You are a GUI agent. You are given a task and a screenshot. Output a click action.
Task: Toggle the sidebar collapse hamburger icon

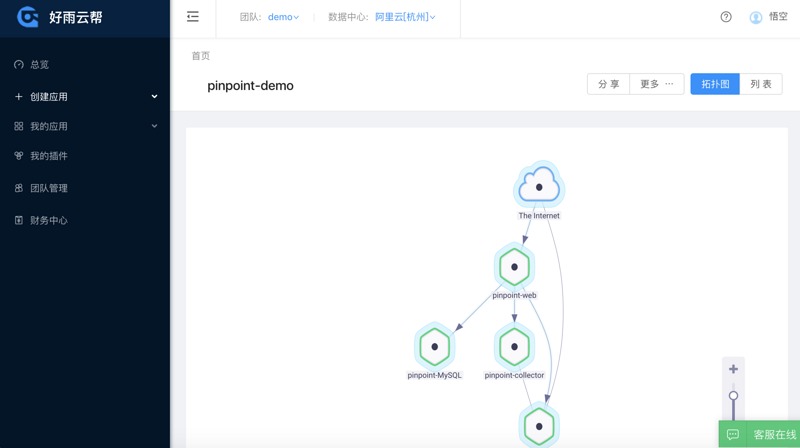193,17
